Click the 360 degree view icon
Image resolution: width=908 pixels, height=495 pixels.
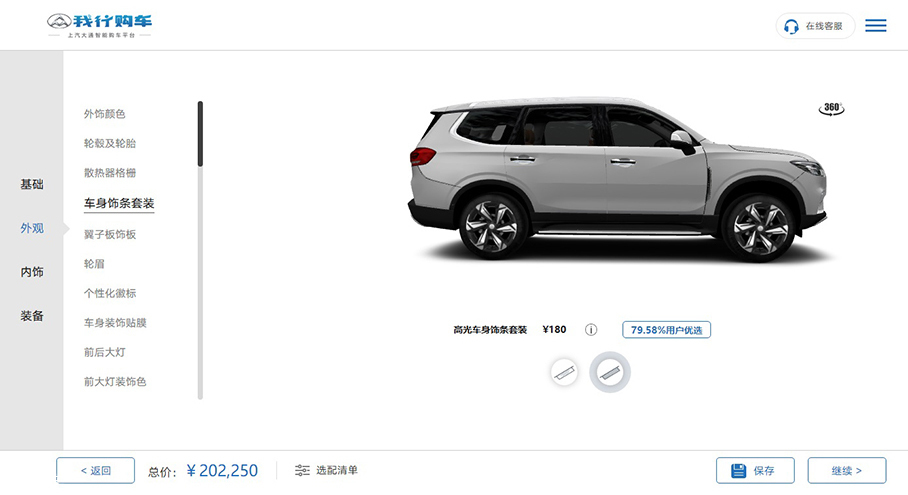coord(832,108)
